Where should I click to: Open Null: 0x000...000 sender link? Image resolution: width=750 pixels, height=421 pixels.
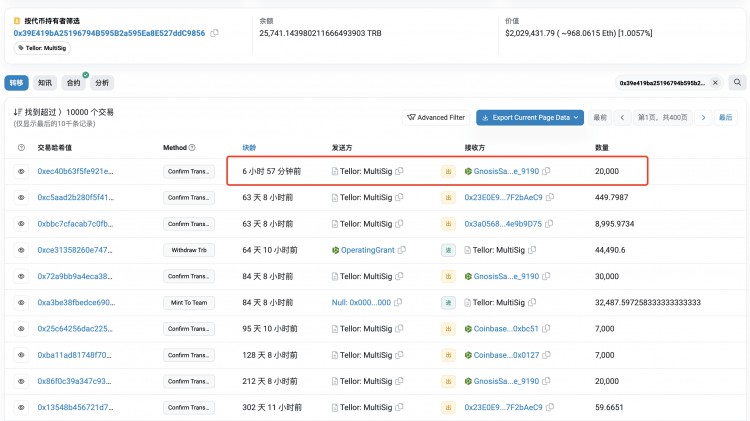click(x=361, y=302)
